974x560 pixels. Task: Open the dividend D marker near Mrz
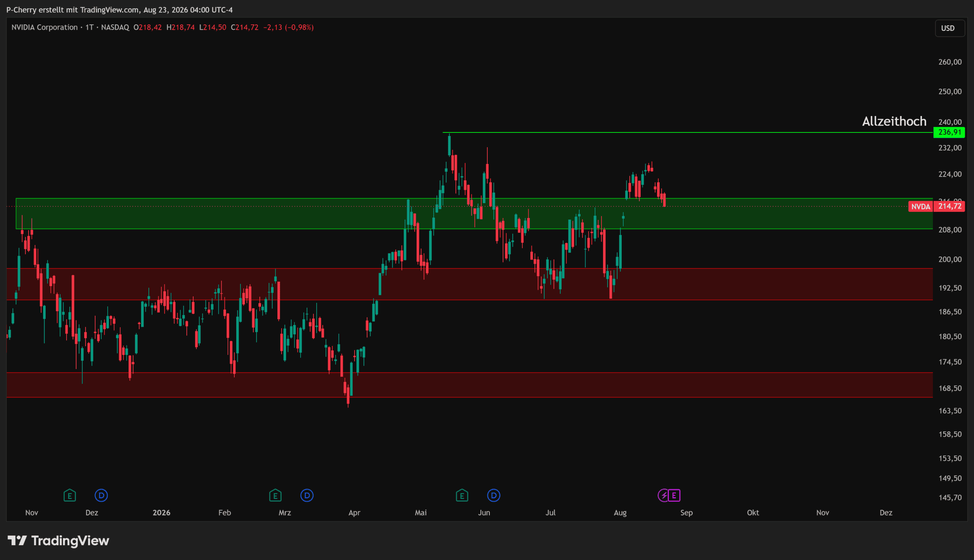point(307,495)
